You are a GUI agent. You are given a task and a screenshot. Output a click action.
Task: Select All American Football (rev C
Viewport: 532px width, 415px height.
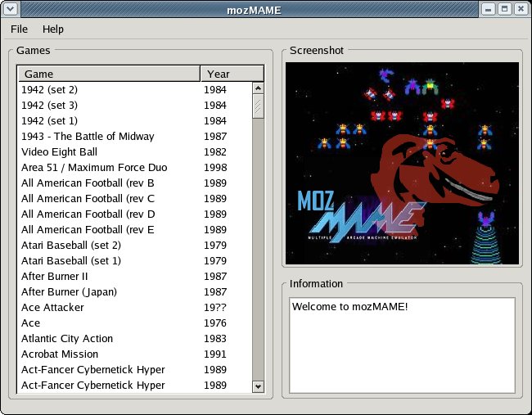(x=135, y=199)
